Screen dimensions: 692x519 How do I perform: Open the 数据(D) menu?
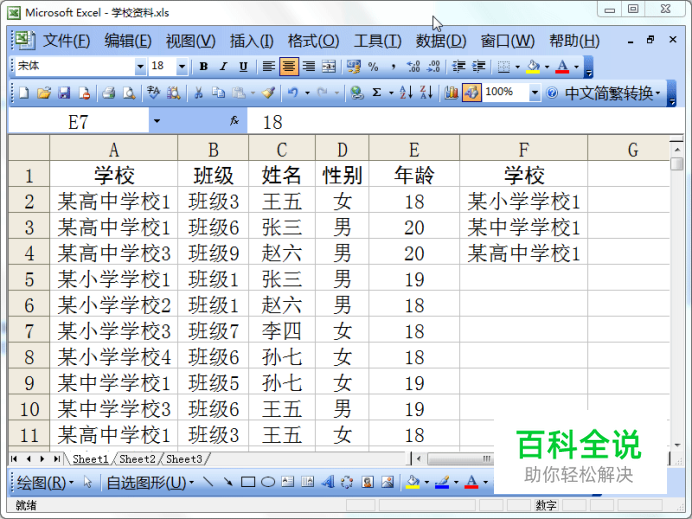441,41
